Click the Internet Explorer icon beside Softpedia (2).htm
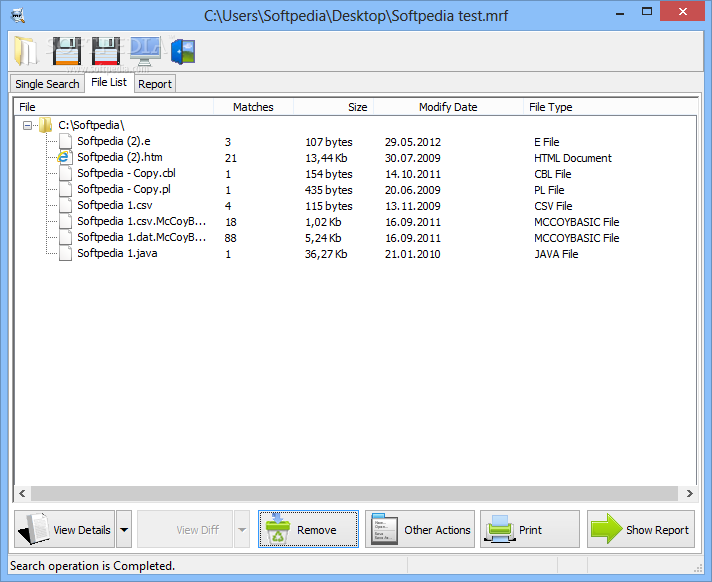The height and width of the screenshot is (582, 712). (64, 158)
